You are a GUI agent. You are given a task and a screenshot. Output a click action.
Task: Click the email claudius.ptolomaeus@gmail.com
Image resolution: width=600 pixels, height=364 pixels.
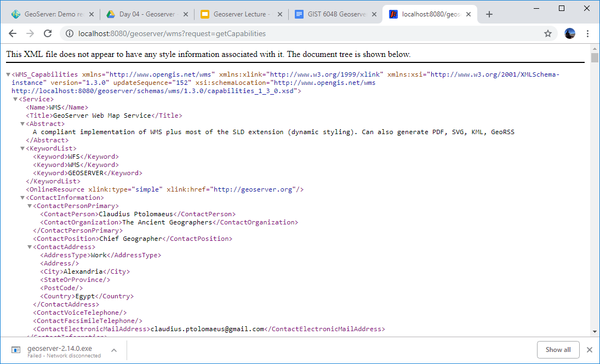(x=208, y=329)
